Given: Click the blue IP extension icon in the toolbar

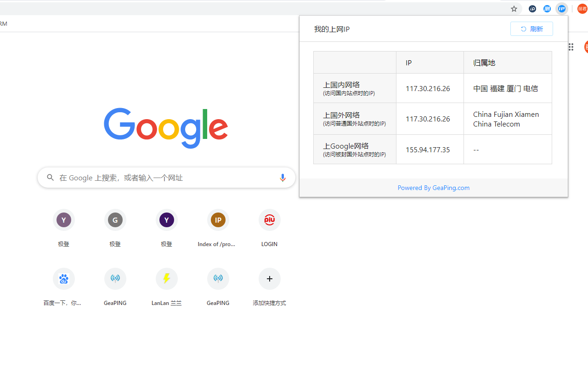Looking at the screenshot, I should tap(561, 8).
